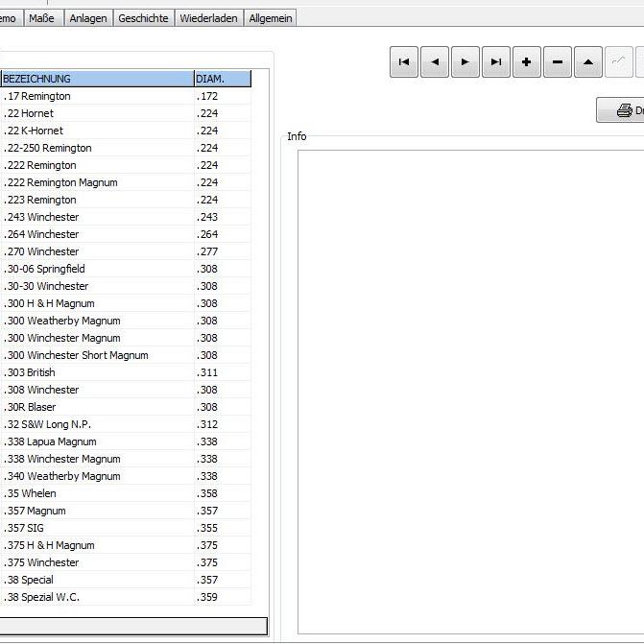This screenshot has height=644, width=644.
Task: Click diameter value .311
Action: [x=207, y=372]
